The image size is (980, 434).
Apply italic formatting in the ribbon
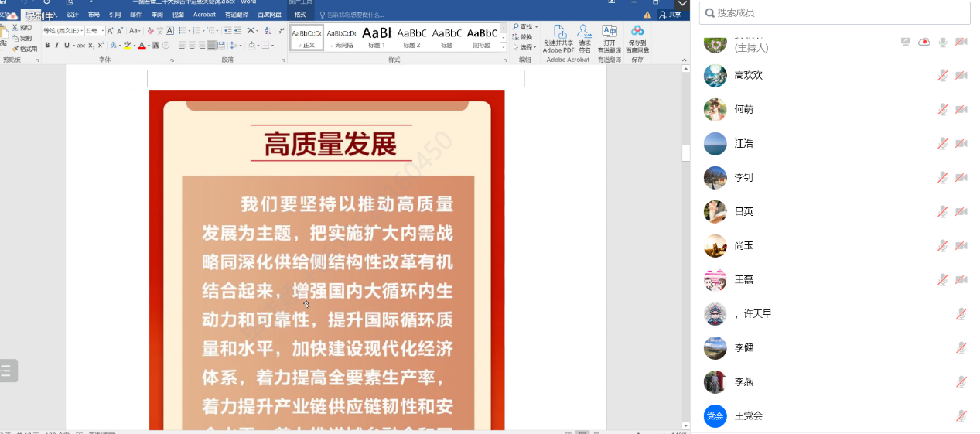(x=56, y=46)
